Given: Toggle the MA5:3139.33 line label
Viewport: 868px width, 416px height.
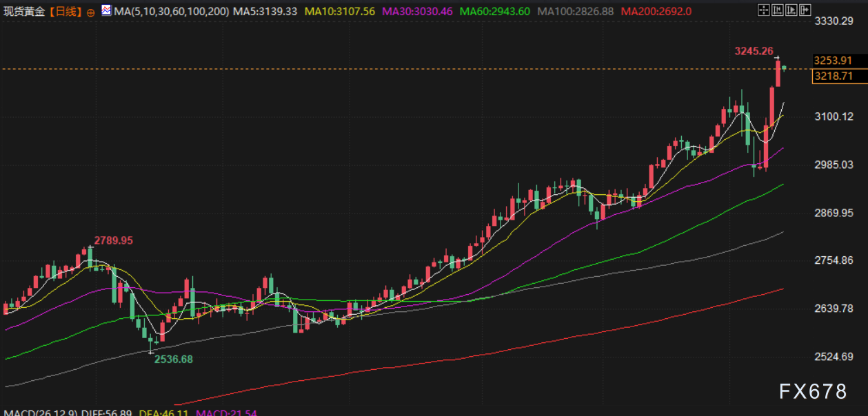Looking at the screenshot, I should [x=265, y=12].
